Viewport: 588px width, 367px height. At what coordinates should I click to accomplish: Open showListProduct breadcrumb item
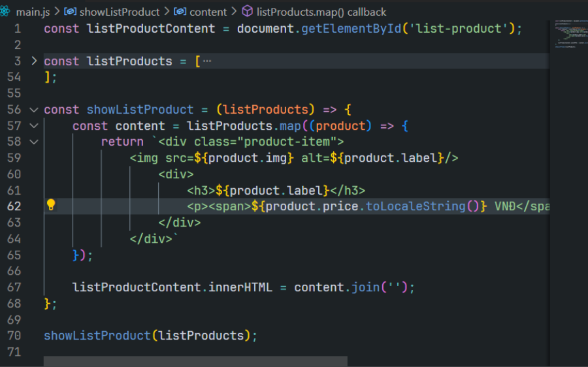pyautogui.click(x=120, y=12)
